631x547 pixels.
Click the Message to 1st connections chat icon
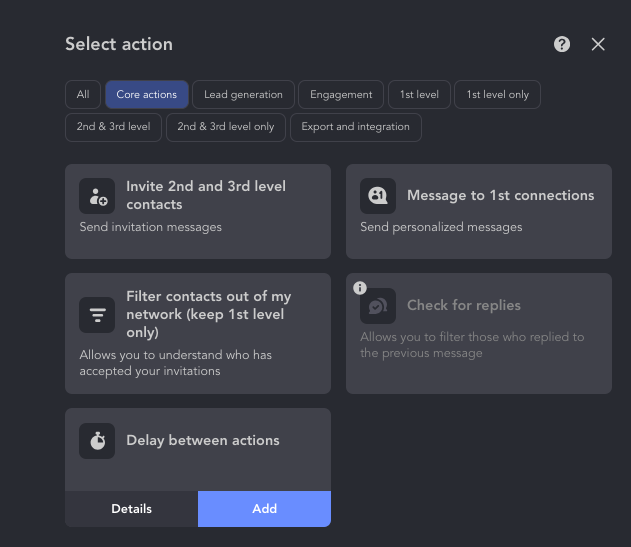[x=378, y=196]
